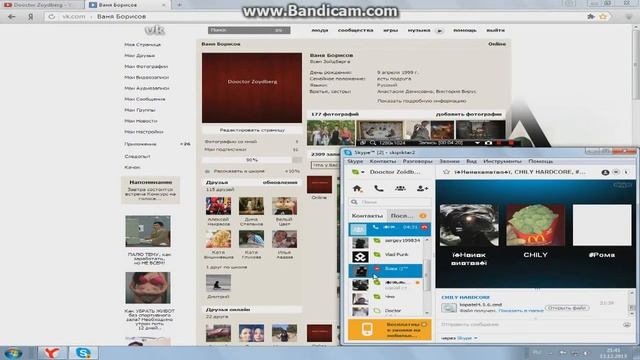
Task: Click the browser extensions puzzle icon
Action: 591,17
